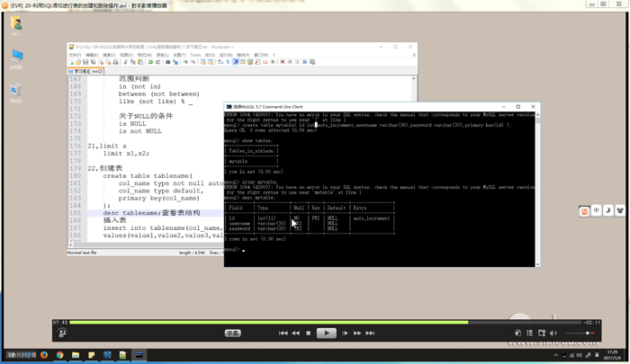Viewport: 630px width, 364px height.
Task: Toggle word wrap in Notepad++ toolbar
Action: [x=236, y=62]
